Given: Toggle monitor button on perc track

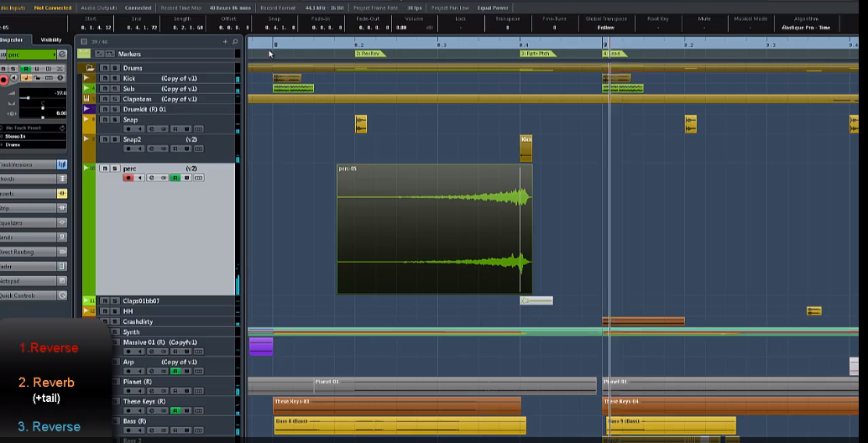Looking at the screenshot, I should tap(139, 178).
